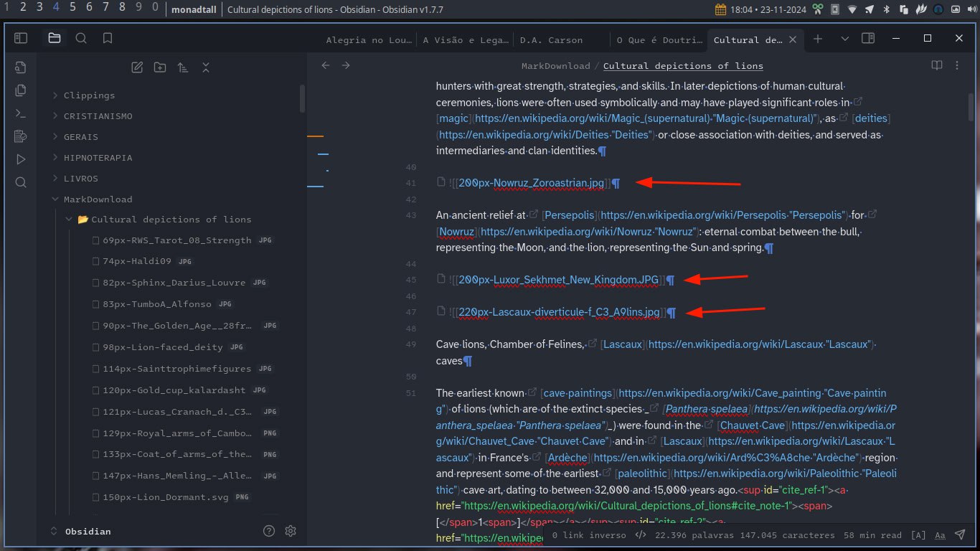Viewport: 980px width, 551px height.
Task: Toggle source mode code icon in status bar
Action: click(641, 534)
